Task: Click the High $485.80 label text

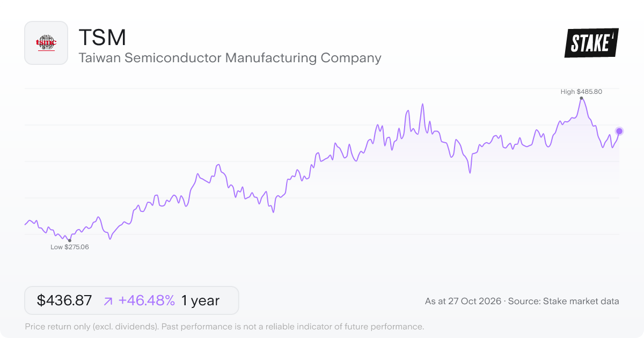Action: coord(581,91)
